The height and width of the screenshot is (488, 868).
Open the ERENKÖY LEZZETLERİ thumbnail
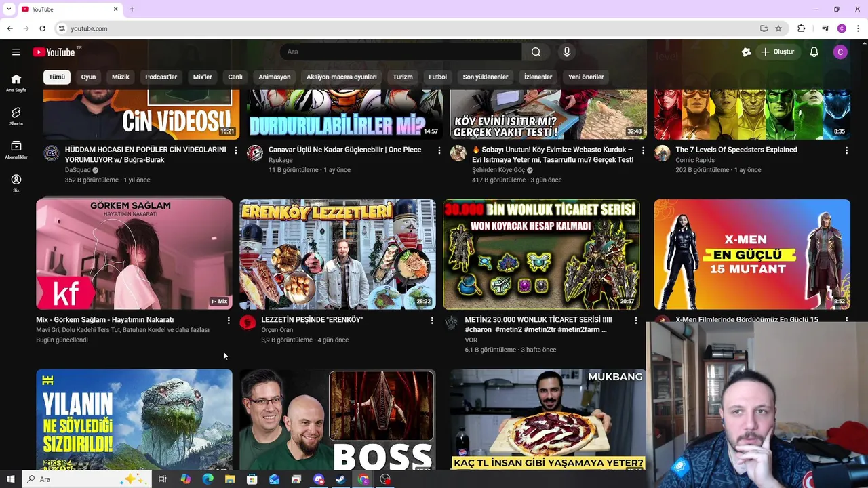(x=338, y=254)
